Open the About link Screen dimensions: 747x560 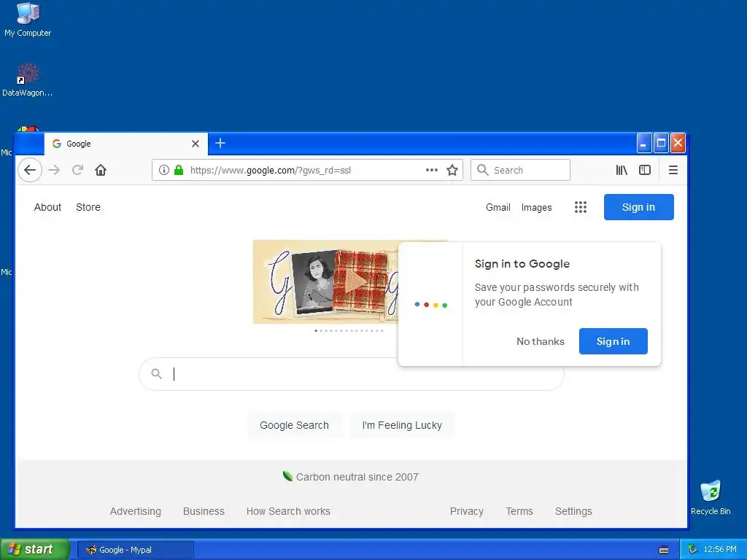(47, 207)
